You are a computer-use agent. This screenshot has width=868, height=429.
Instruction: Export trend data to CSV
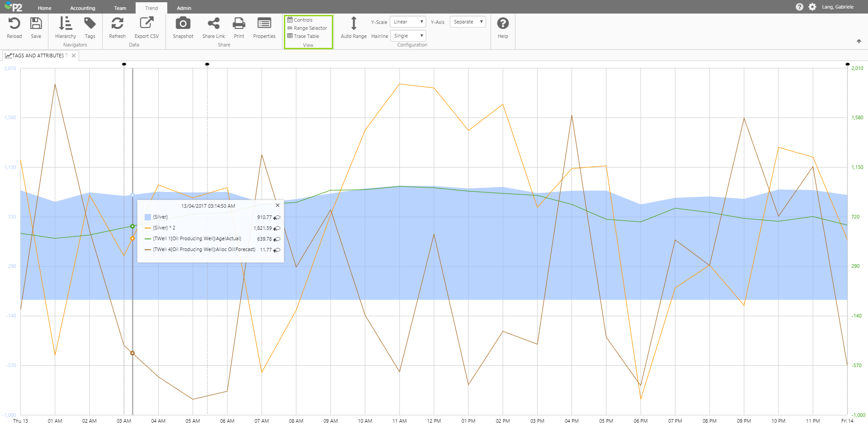click(x=146, y=28)
